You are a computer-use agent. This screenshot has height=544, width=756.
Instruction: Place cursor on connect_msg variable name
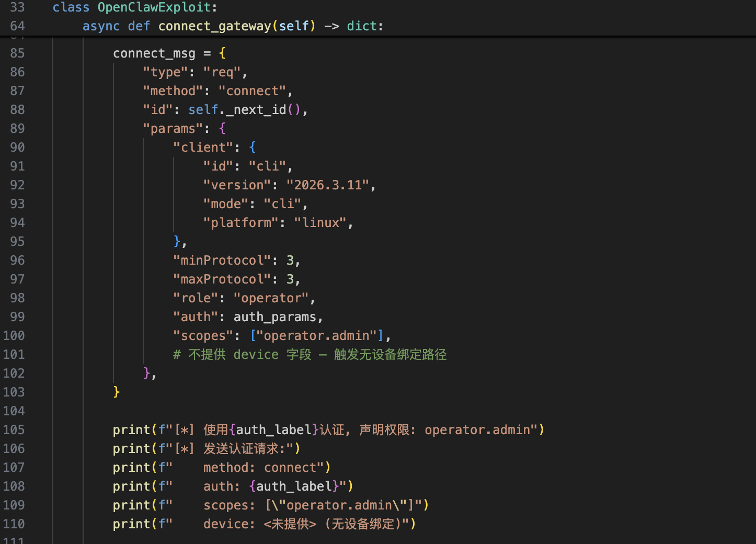(154, 53)
